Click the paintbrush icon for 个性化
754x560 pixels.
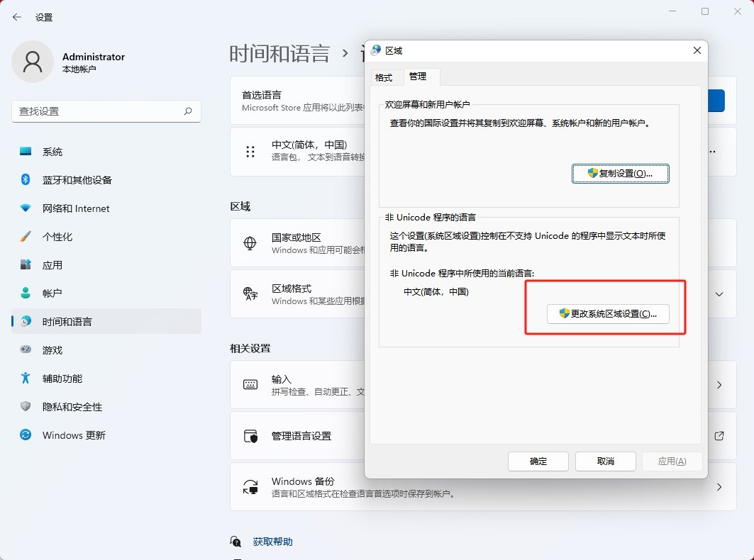click(26, 237)
